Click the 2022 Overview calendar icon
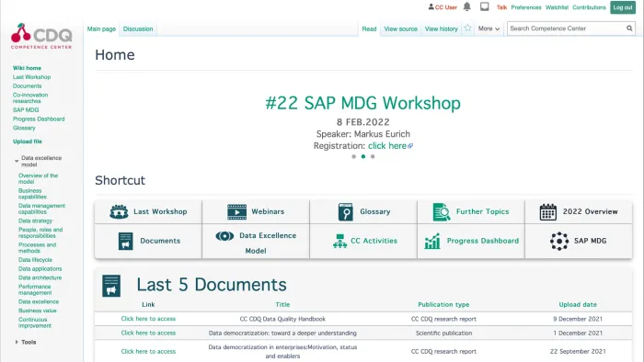 [548, 212]
